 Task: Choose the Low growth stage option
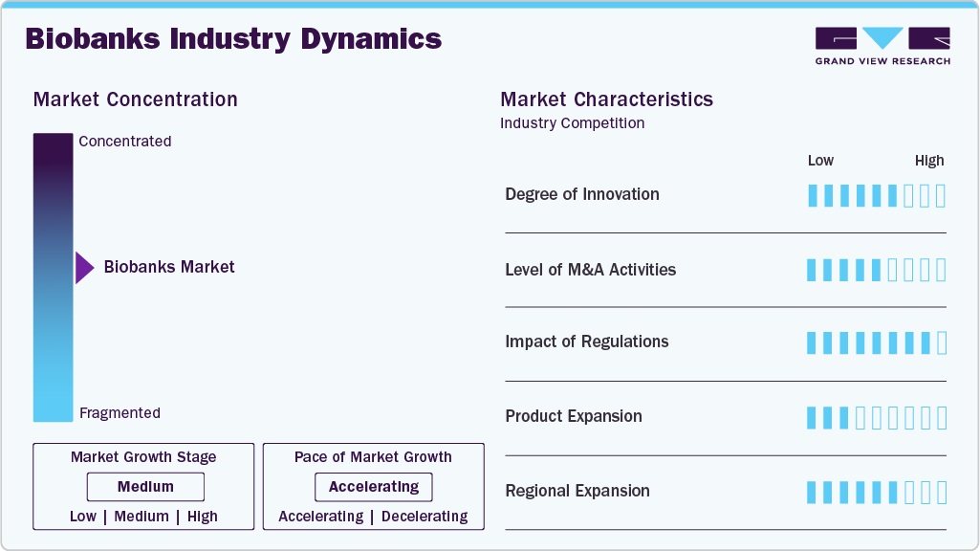click(83, 517)
